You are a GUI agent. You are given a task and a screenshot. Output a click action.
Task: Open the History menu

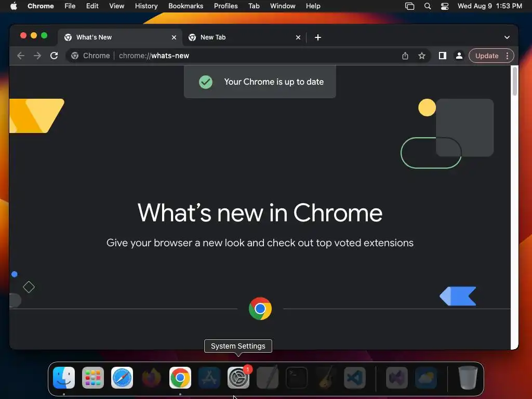pyautogui.click(x=146, y=6)
